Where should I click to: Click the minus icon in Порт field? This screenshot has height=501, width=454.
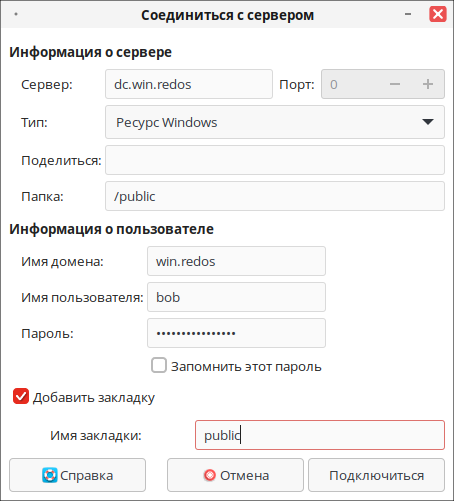395,84
